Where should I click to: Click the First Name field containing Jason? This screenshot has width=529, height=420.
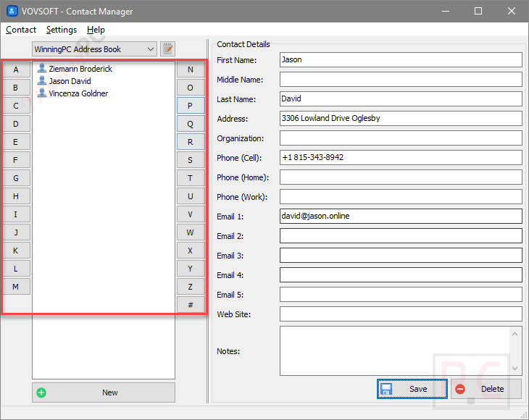point(401,60)
